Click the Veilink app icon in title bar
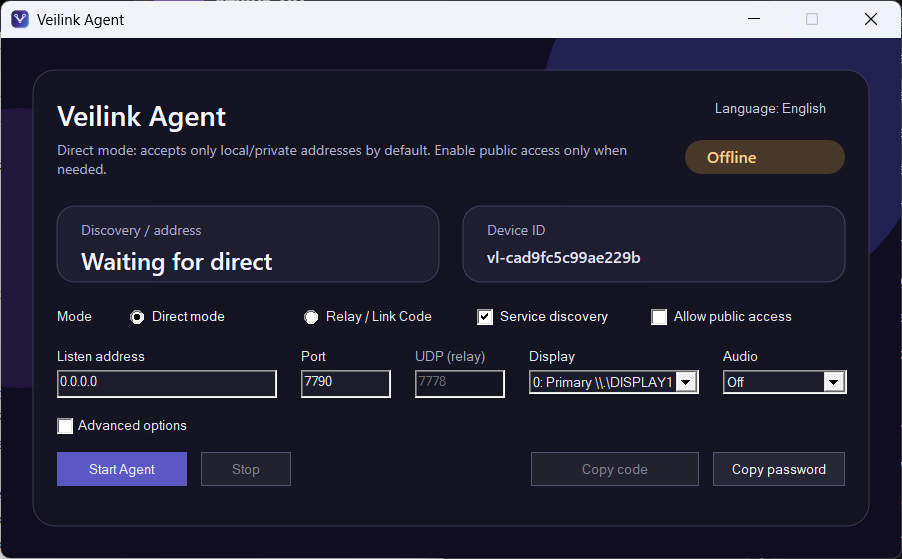 pos(20,19)
